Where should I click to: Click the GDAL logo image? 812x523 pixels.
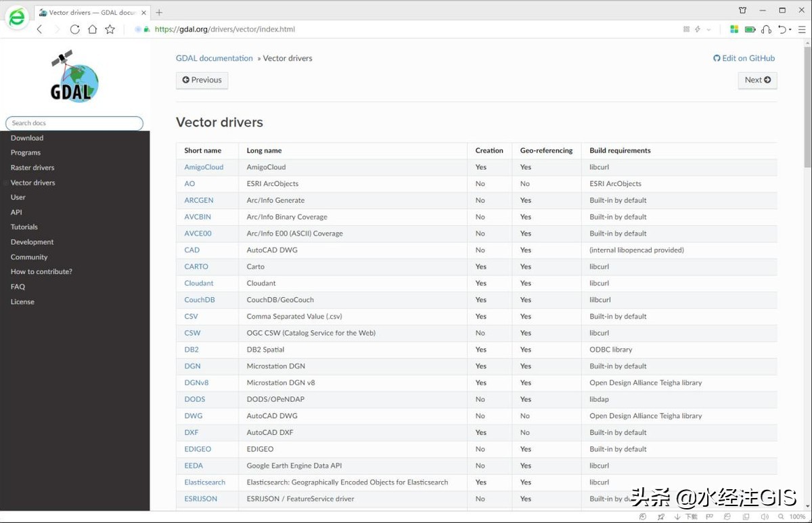coord(74,76)
